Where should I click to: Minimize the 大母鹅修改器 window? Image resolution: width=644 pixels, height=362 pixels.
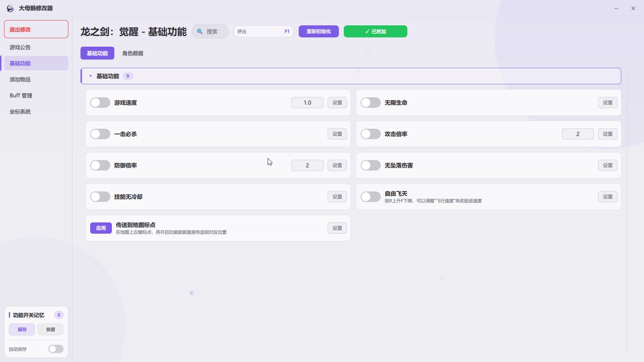[x=616, y=8]
